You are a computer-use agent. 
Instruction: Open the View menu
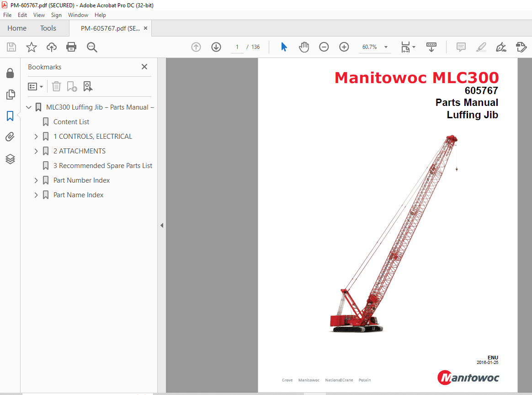pyautogui.click(x=39, y=15)
